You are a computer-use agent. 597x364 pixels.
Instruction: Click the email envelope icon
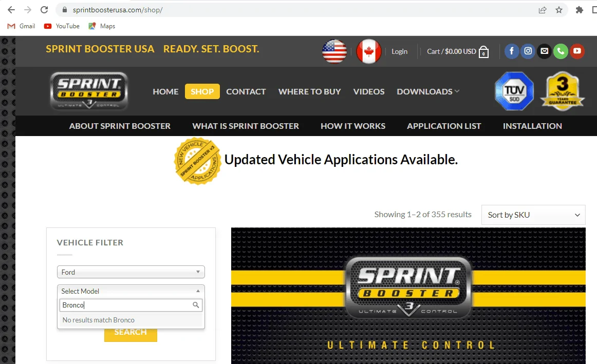[x=545, y=51]
